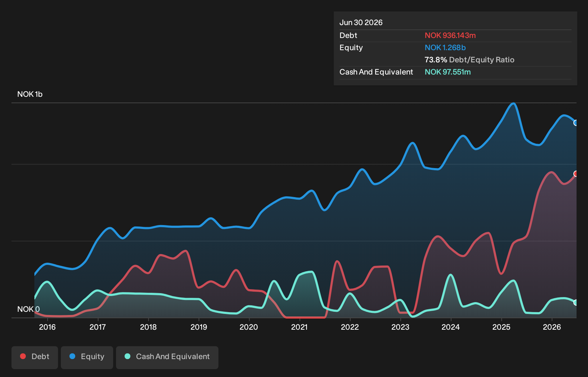Select the 2025 x-axis label
This screenshot has width=588, height=377.
501,327
